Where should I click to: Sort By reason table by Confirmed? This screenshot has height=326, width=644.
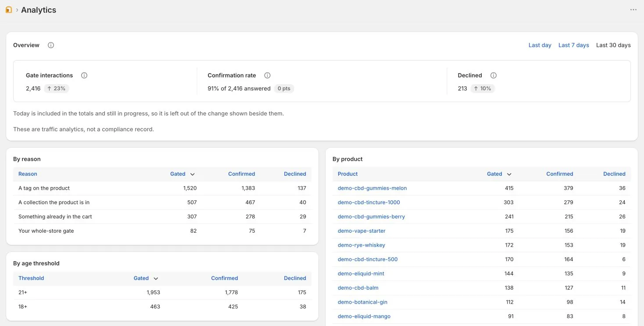coord(241,174)
